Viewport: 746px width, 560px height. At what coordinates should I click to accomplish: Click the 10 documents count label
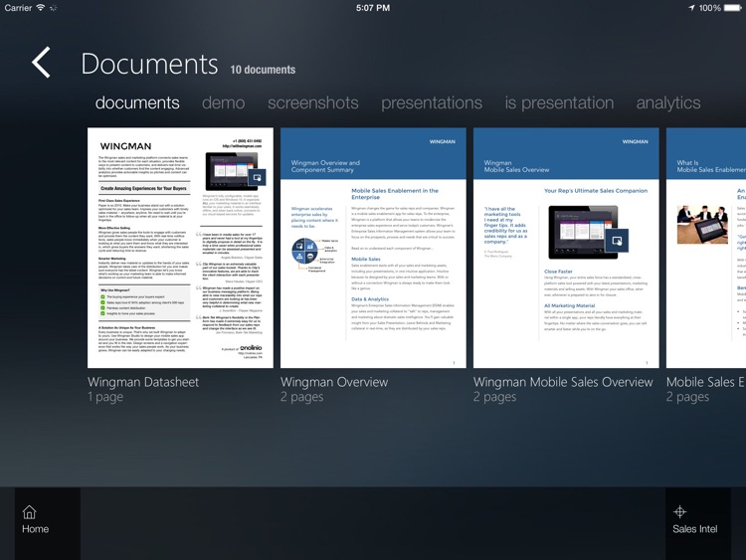(x=263, y=70)
